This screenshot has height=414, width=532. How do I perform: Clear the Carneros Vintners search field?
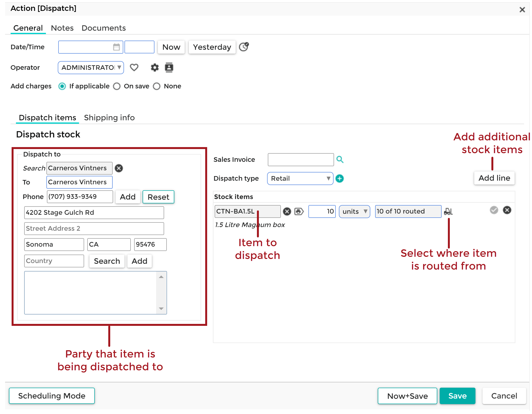coord(119,168)
